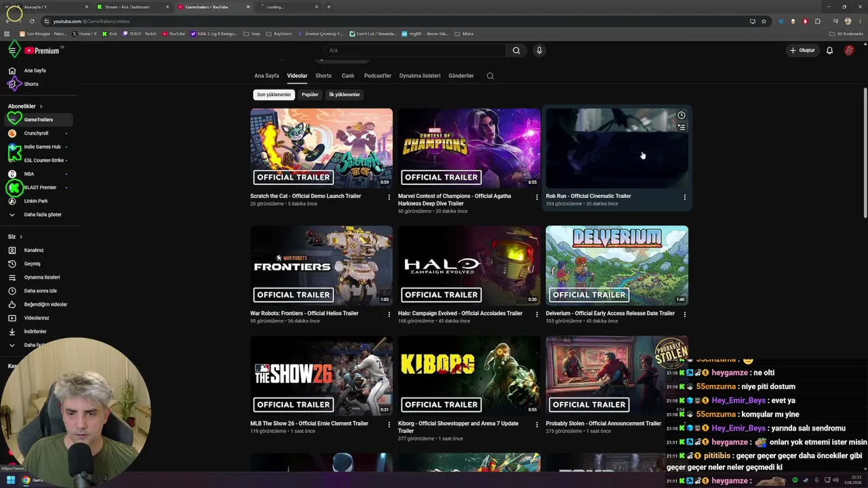The height and width of the screenshot is (488, 868).
Task: Switch to the Canlı channel tab
Action: pyautogui.click(x=348, y=76)
